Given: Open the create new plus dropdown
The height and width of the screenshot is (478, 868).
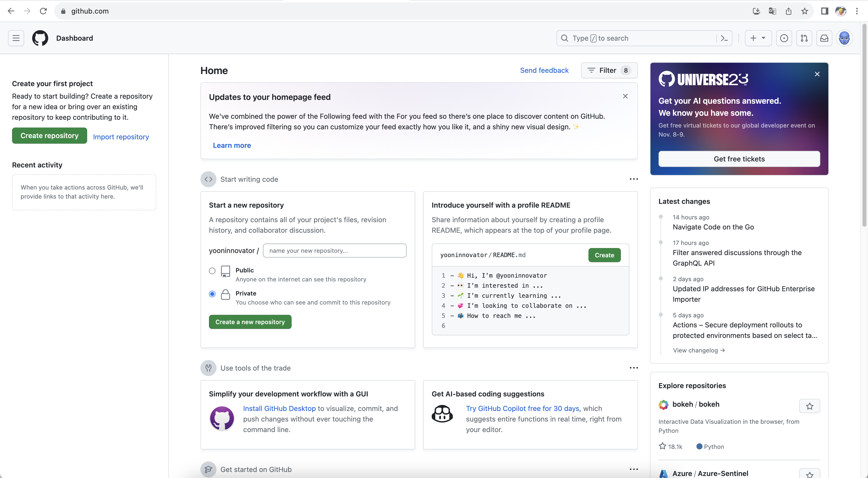Looking at the screenshot, I should click(x=758, y=38).
